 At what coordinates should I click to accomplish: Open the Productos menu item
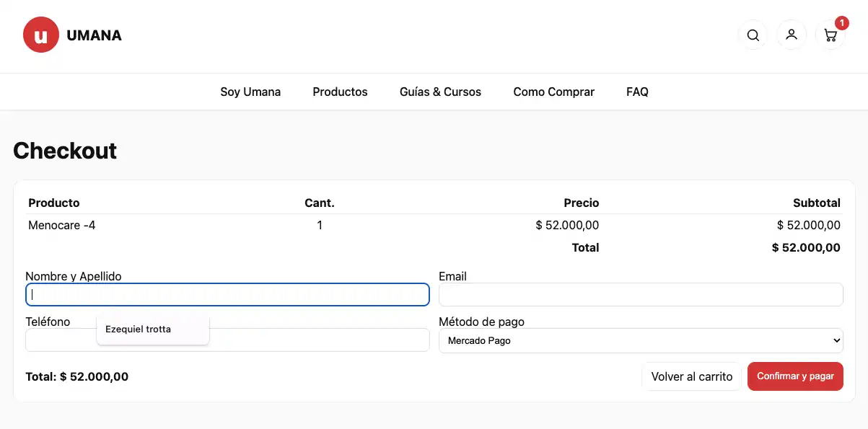340,92
